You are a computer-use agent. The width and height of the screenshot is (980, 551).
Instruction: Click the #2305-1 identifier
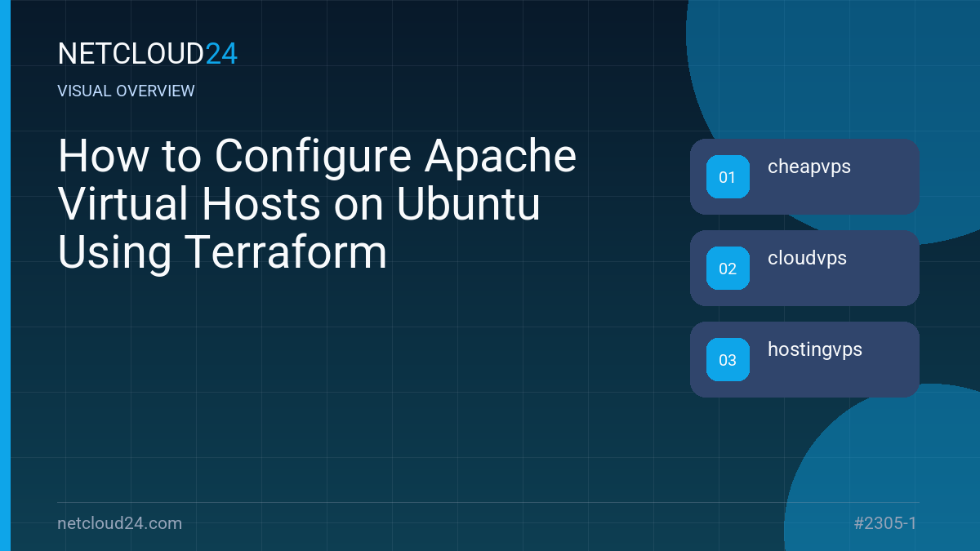pyautogui.click(x=885, y=523)
